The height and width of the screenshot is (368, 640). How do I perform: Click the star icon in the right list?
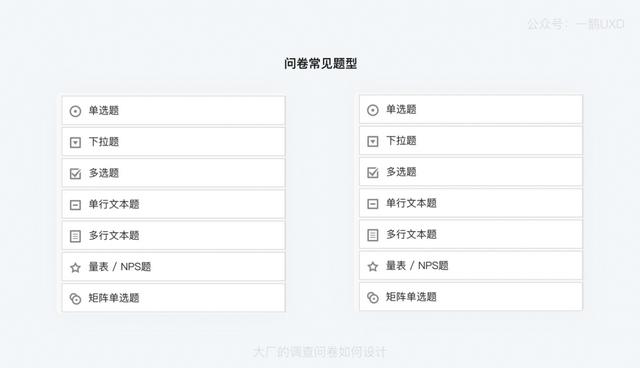[x=373, y=266]
